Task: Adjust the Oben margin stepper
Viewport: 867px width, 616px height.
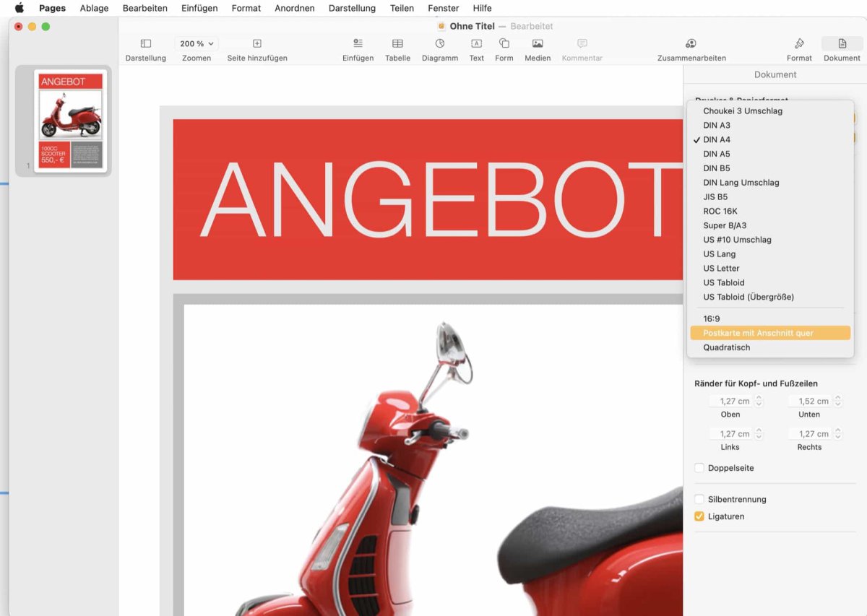Action: point(759,402)
